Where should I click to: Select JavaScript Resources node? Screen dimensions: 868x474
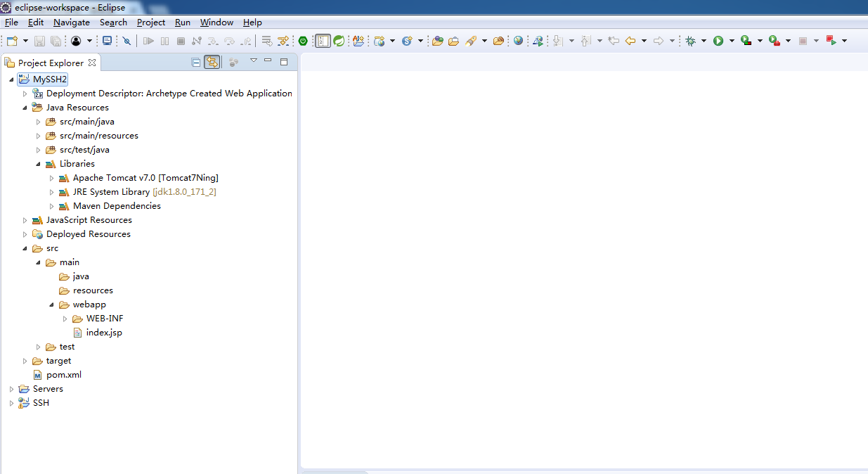click(x=82, y=220)
